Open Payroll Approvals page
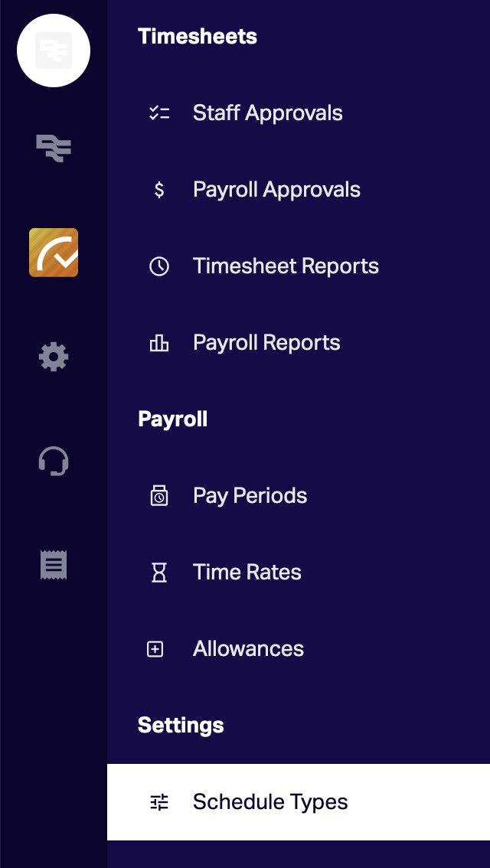The height and width of the screenshot is (868, 490). coord(276,190)
